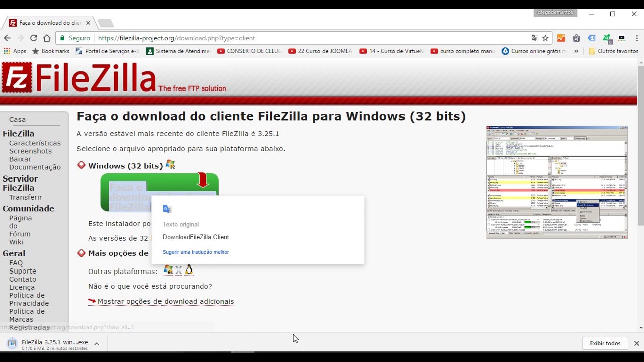
Task: Close the FileZilla download browser tab
Action: click(x=88, y=23)
